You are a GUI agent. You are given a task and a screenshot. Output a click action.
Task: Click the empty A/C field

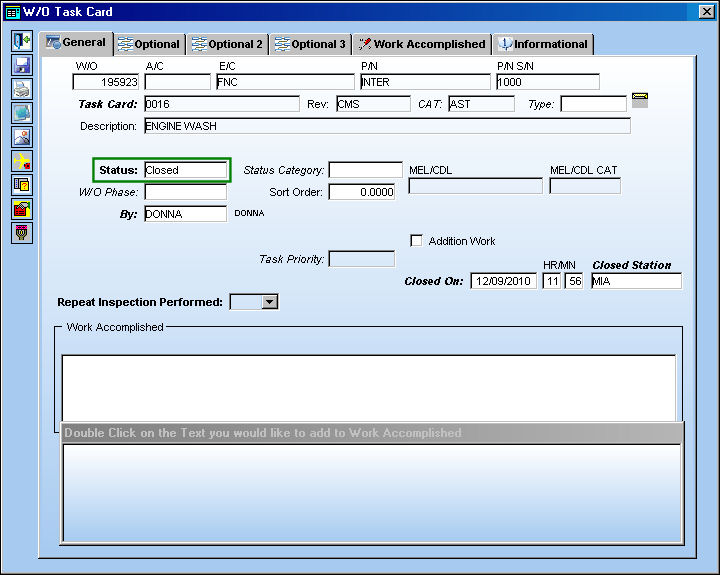178,82
